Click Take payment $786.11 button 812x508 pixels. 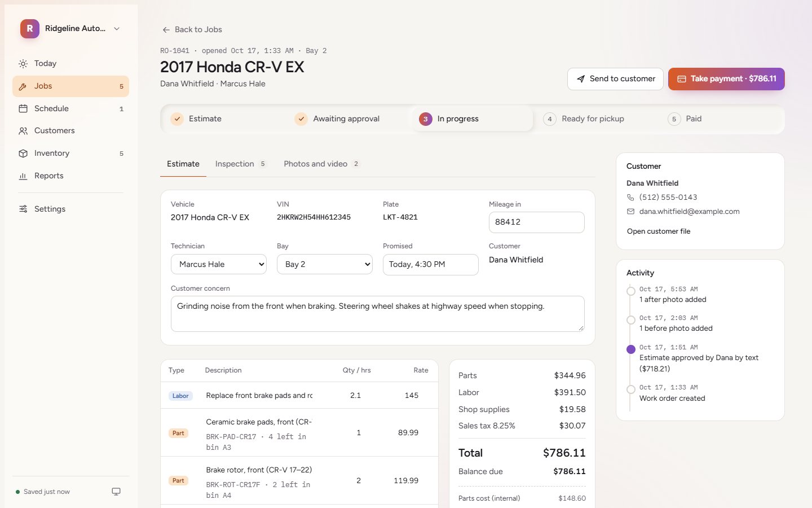(726, 79)
